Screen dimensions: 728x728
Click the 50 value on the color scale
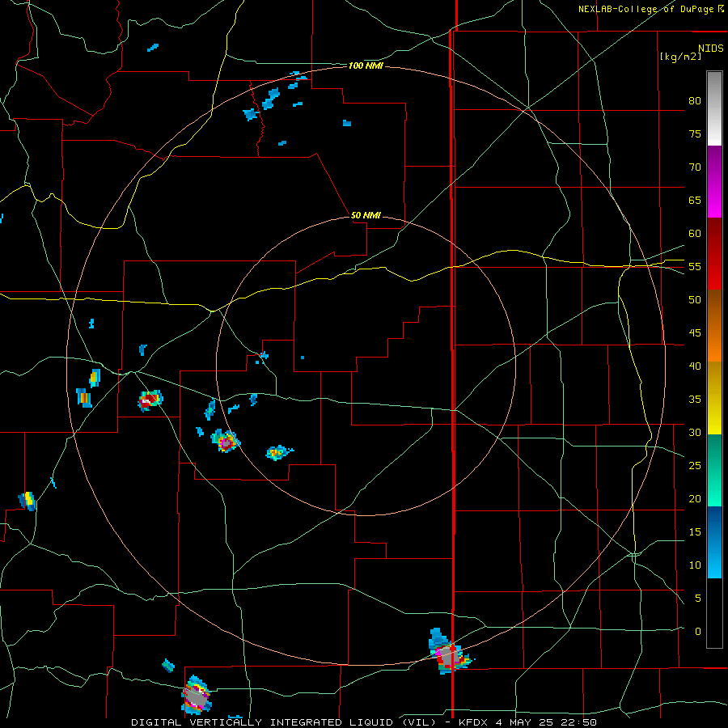pos(695,300)
